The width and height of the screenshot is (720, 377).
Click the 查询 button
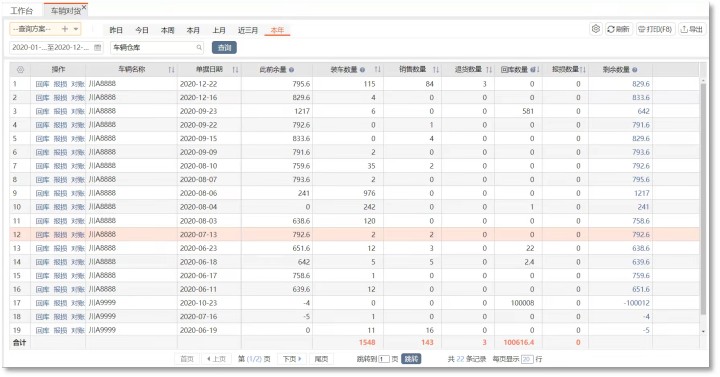[x=224, y=47]
